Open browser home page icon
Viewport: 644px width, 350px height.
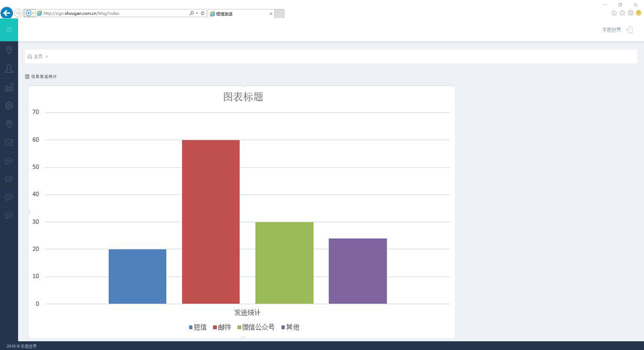pos(614,13)
